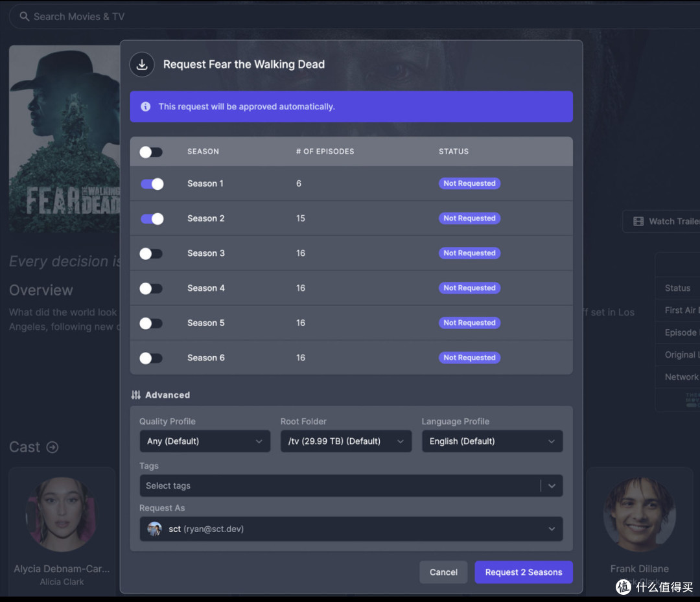Screen dimensions: 700x602
Task: Click the approved automatically banner text
Action: 246,107
